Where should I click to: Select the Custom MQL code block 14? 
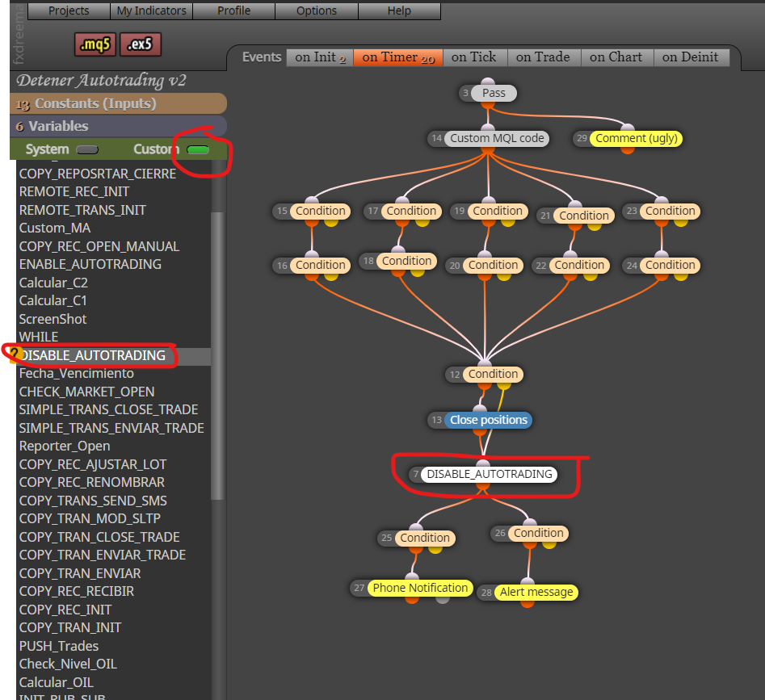coord(497,138)
